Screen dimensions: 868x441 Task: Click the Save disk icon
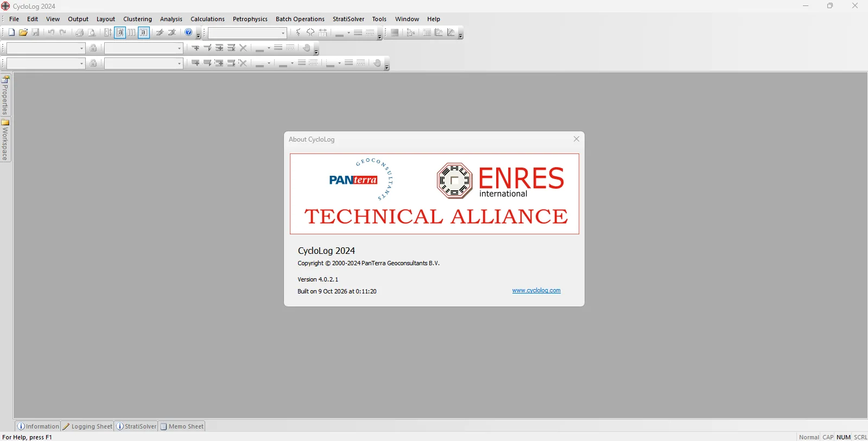(35, 33)
